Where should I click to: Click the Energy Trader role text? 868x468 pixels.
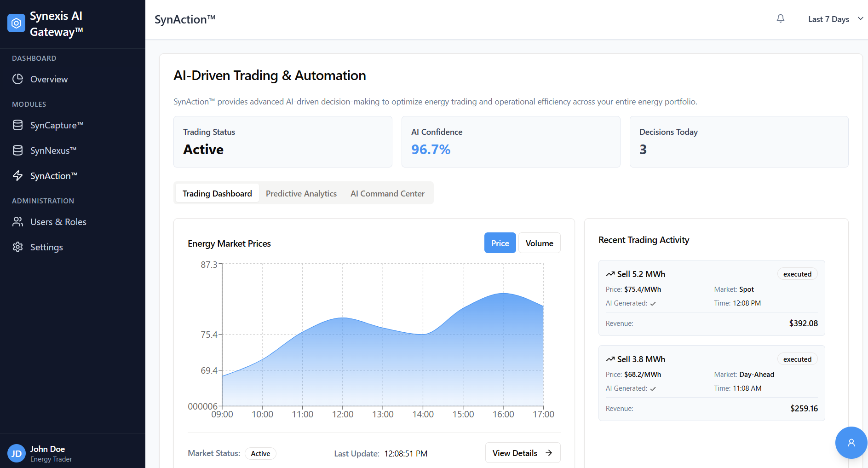51,459
